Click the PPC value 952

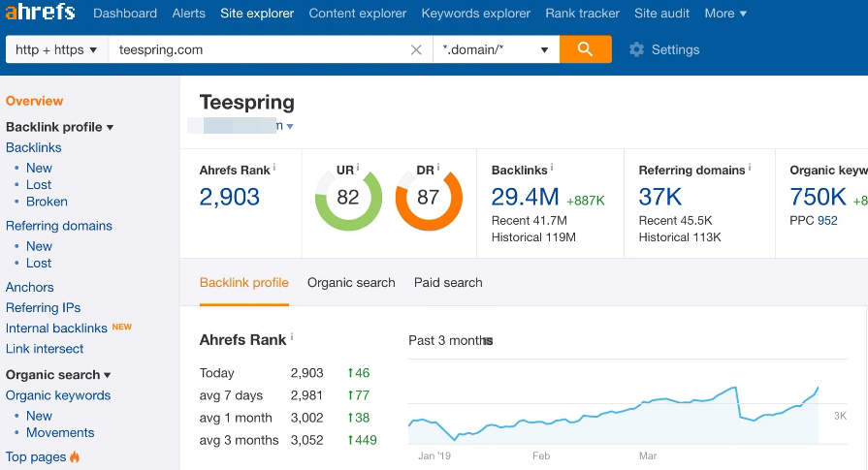[x=827, y=221]
